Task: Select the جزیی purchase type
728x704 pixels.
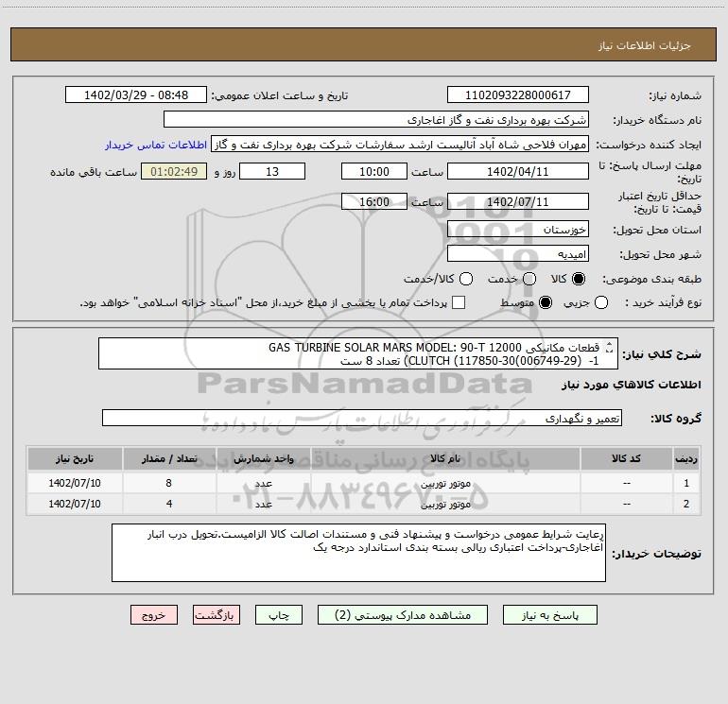Action: click(x=600, y=302)
